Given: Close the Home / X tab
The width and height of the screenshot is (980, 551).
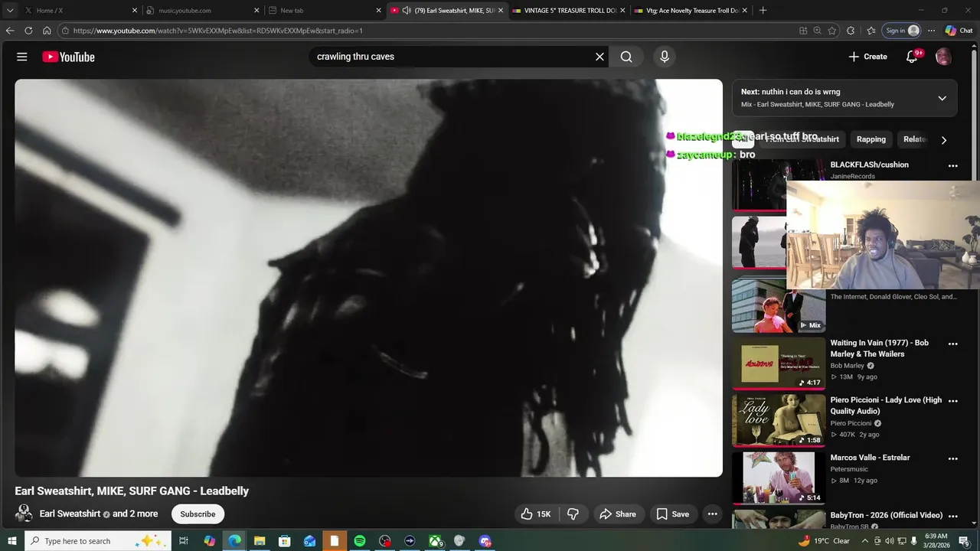Looking at the screenshot, I should 135,10.
